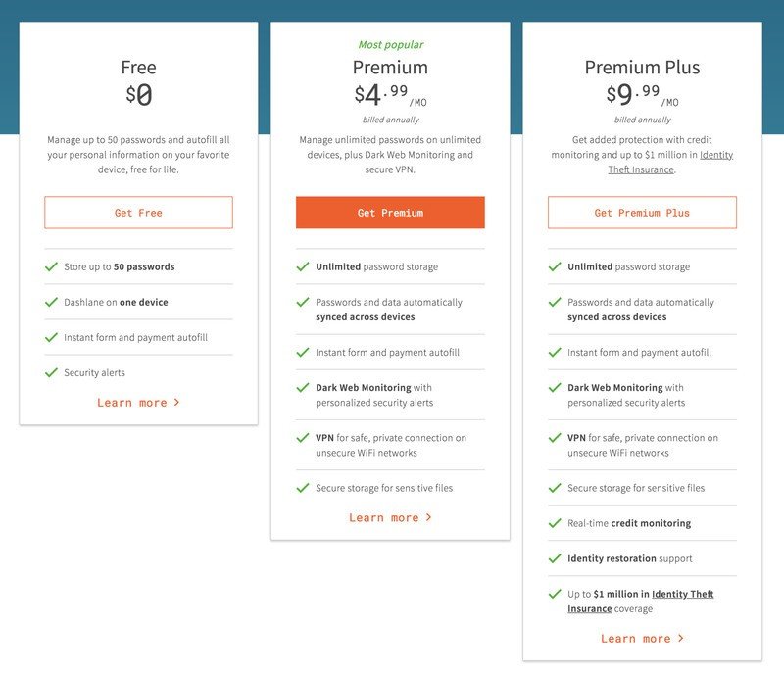Screen dimensions: 784x674
Task: Click checkmark next to Dashlane on one device
Action: tap(51, 302)
